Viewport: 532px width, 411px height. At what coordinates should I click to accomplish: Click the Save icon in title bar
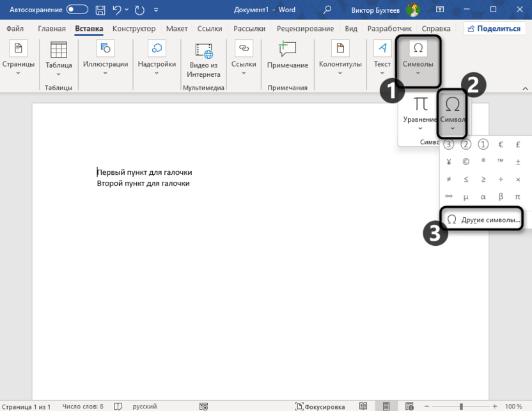pos(100,10)
